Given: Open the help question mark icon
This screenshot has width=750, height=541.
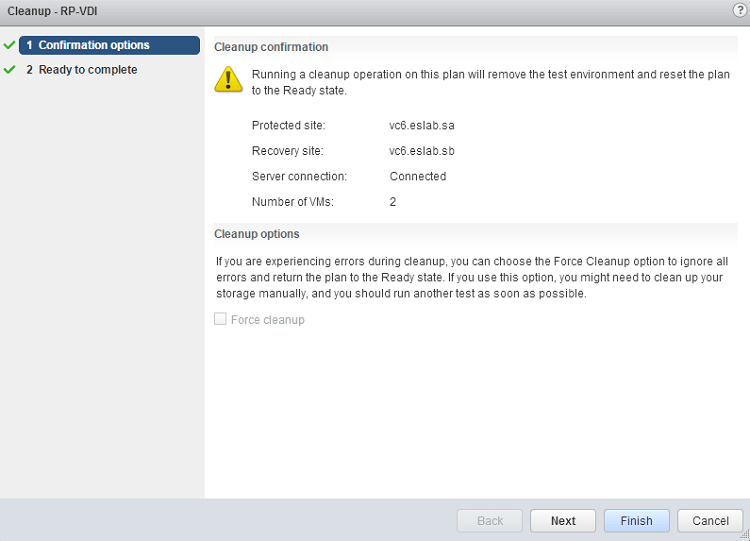Looking at the screenshot, I should (739, 10).
